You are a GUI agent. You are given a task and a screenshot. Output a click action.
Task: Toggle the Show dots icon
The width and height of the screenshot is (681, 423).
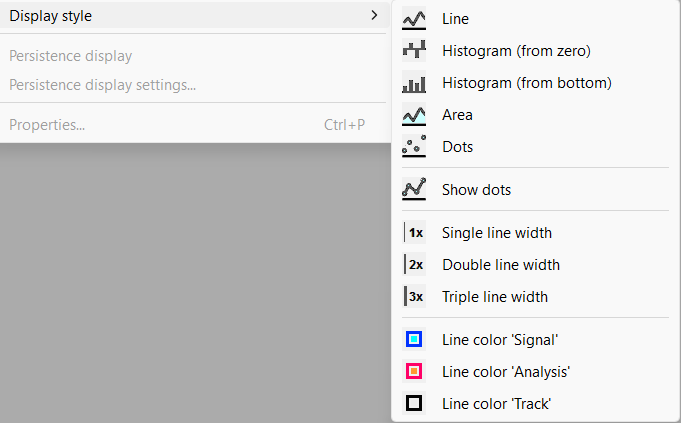click(414, 189)
